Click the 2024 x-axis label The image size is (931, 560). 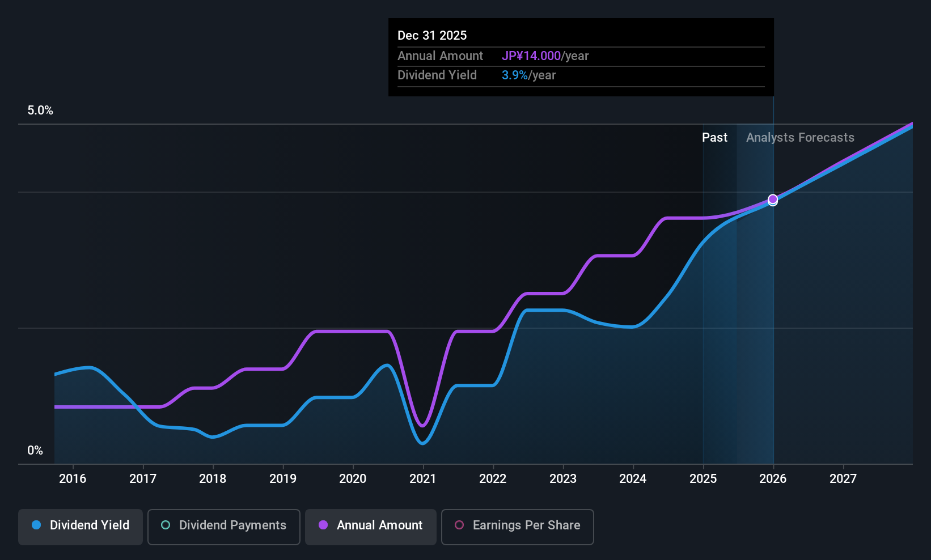(633, 479)
